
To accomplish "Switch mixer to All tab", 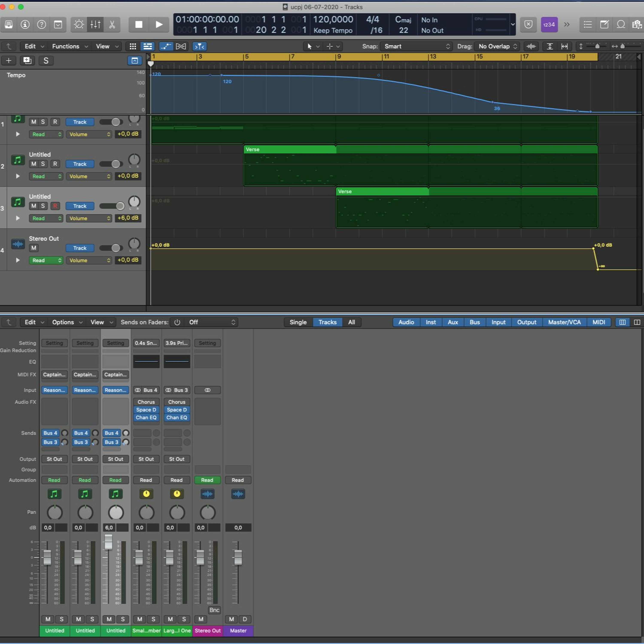I will click(351, 322).
